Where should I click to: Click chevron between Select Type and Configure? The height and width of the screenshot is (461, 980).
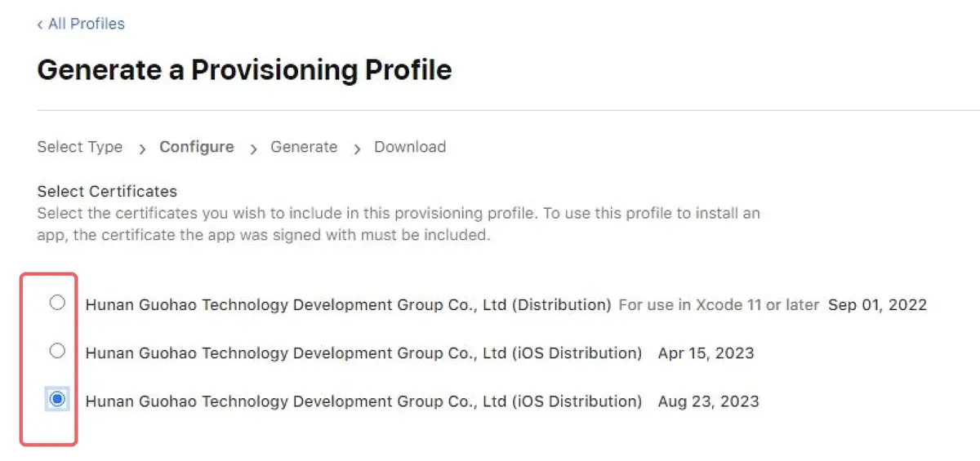142,149
